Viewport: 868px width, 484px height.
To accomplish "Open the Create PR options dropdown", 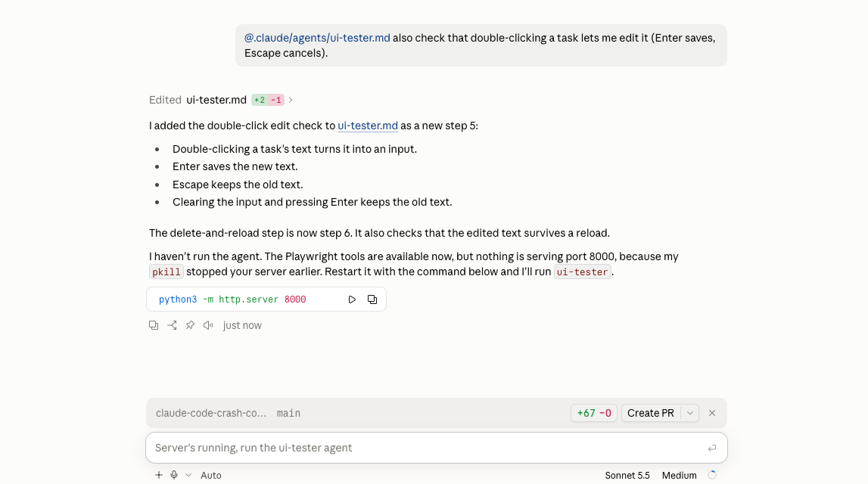I will coord(689,413).
